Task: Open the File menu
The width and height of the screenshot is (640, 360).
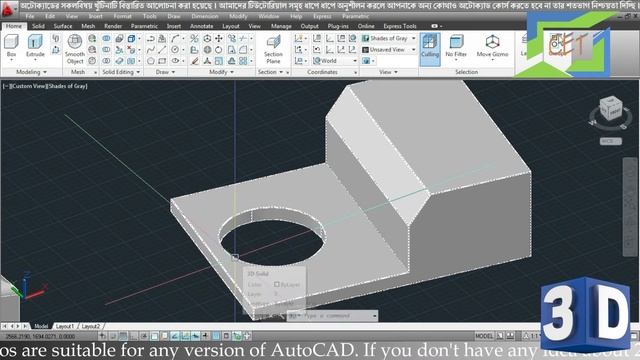Action: tap(30, 16)
